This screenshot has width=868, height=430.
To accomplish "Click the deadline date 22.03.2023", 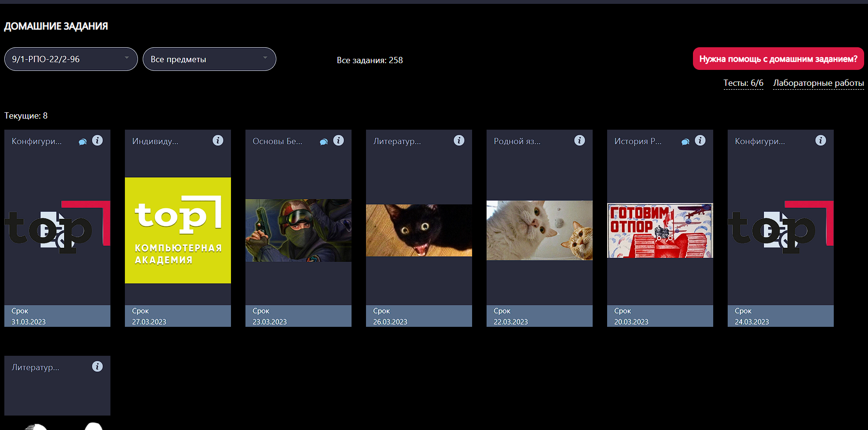I will [x=511, y=322].
